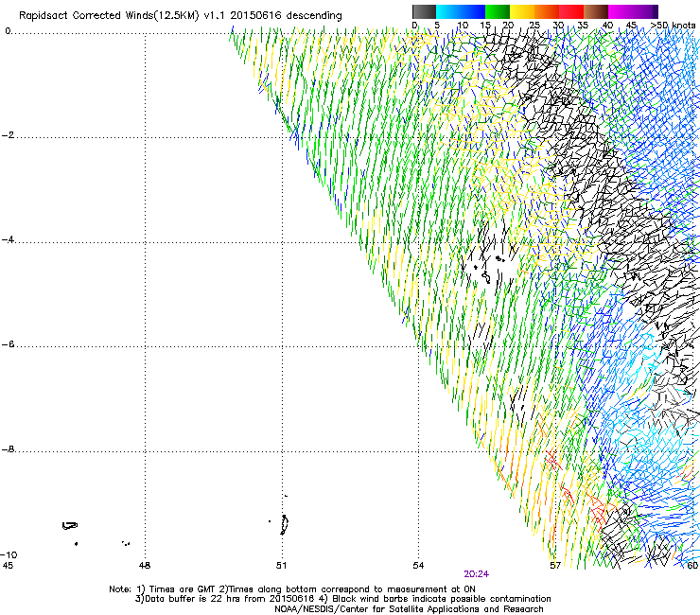Click the purple '20:24' time label
The height and width of the screenshot is (615, 700).
click(x=476, y=574)
